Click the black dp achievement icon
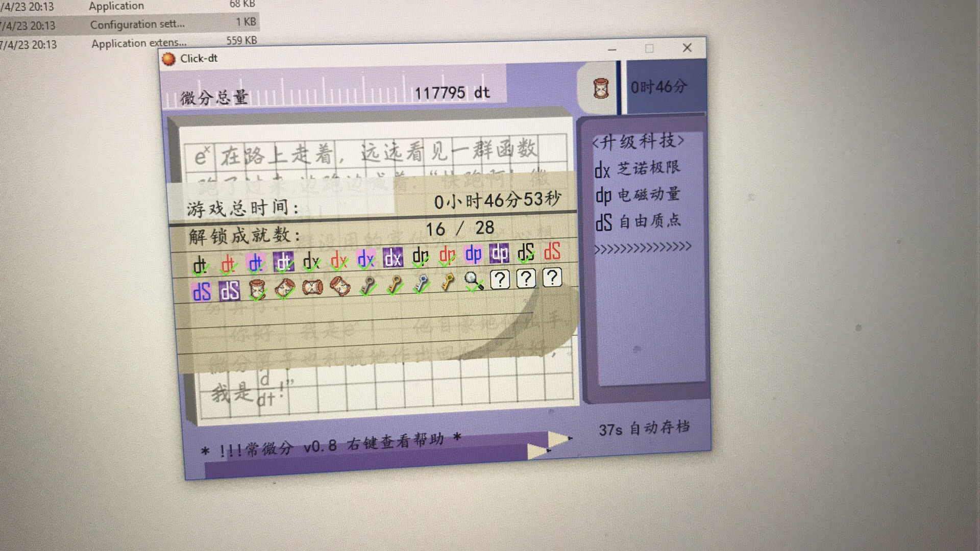 tap(420, 257)
